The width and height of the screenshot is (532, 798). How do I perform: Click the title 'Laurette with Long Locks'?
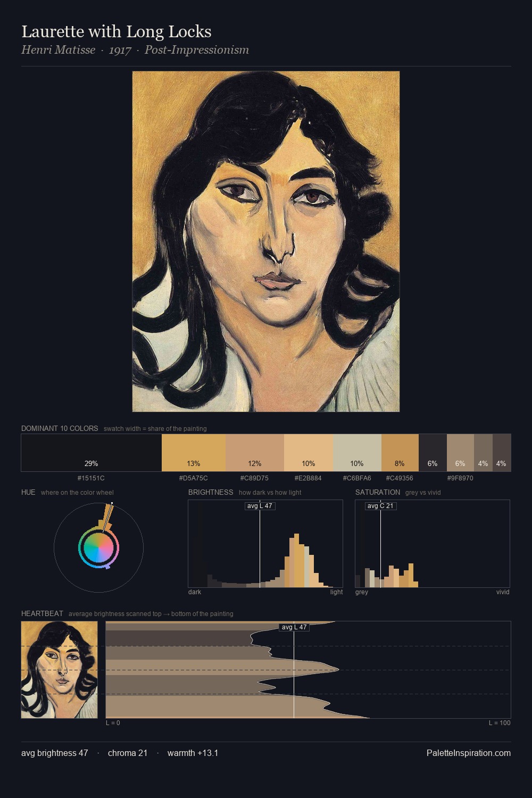click(117, 31)
